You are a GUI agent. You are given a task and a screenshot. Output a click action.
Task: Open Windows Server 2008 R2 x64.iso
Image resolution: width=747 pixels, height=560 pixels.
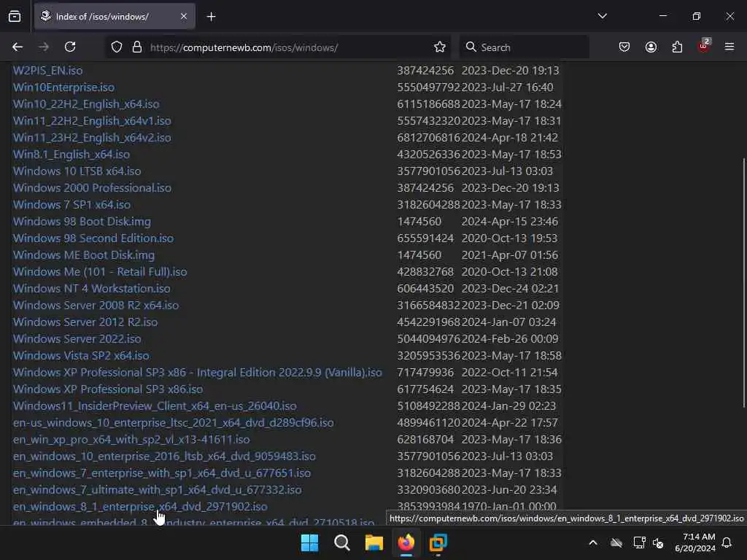coord(96,306)
